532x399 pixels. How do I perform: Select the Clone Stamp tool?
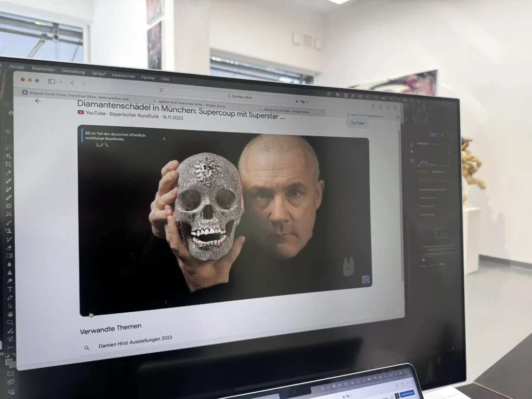[x=9, y=231]
